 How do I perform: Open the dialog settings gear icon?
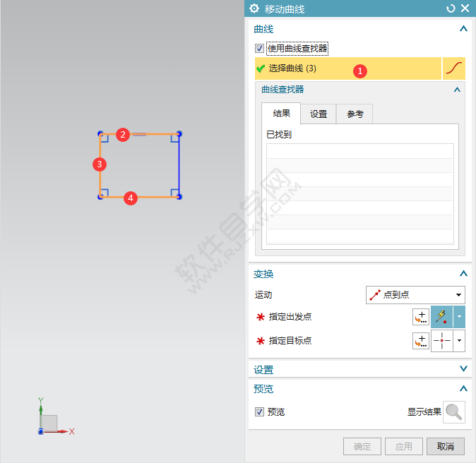[x=254, y=8]
